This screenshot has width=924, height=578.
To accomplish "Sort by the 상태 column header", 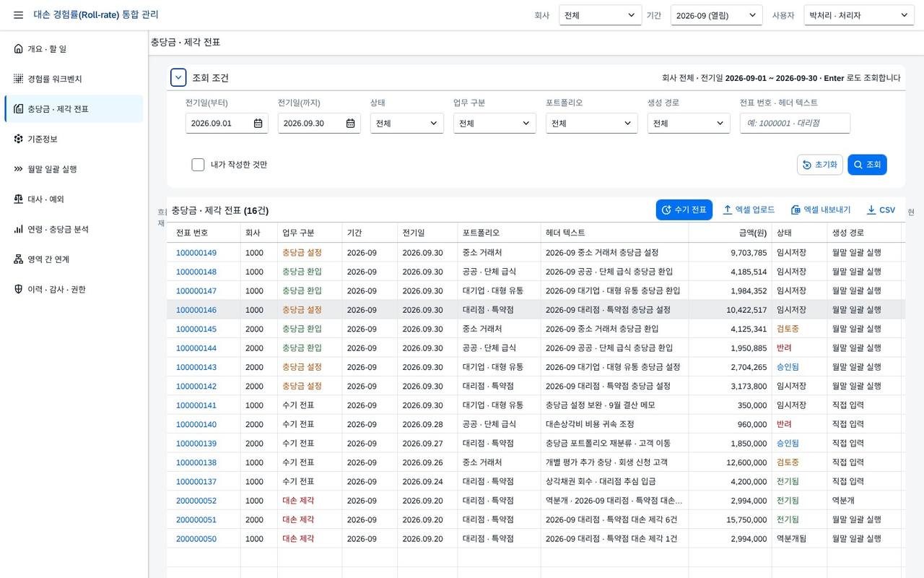I will (x=799, y=233).
